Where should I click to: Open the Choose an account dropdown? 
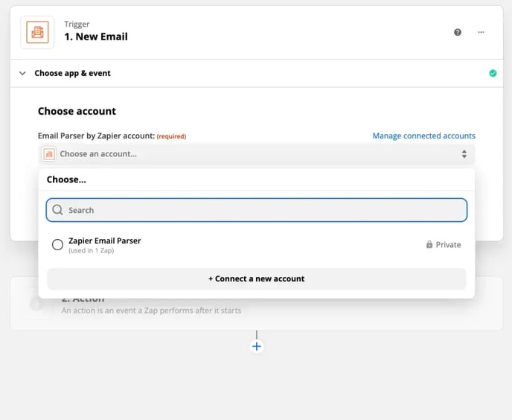[256, 154]
